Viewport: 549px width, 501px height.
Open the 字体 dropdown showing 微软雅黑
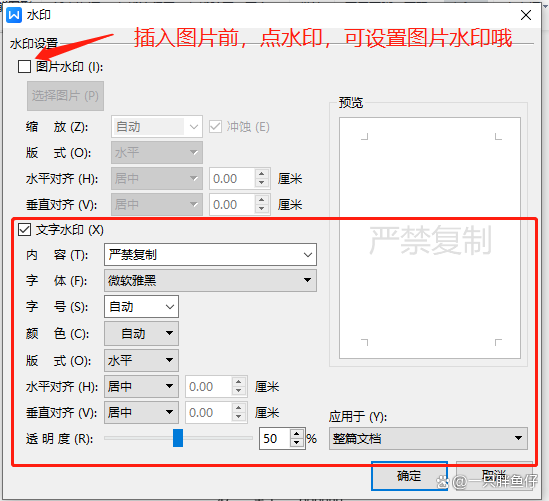tap(210, 280)
